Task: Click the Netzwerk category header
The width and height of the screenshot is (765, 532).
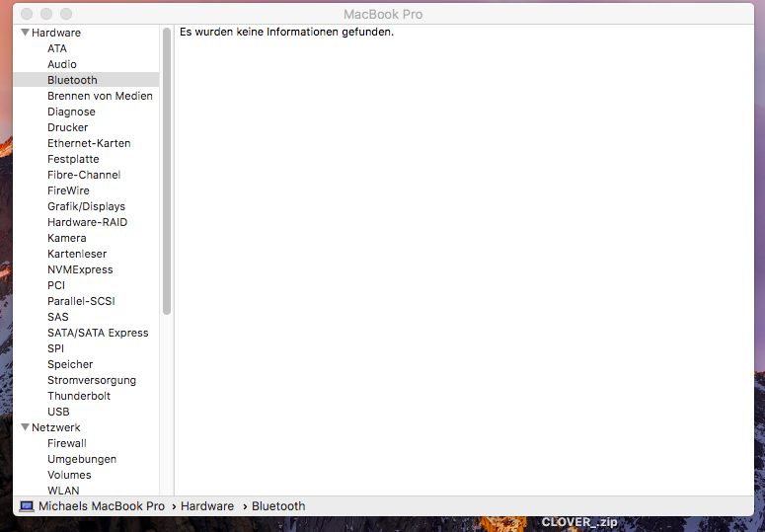Action: (x=56, y=427)
